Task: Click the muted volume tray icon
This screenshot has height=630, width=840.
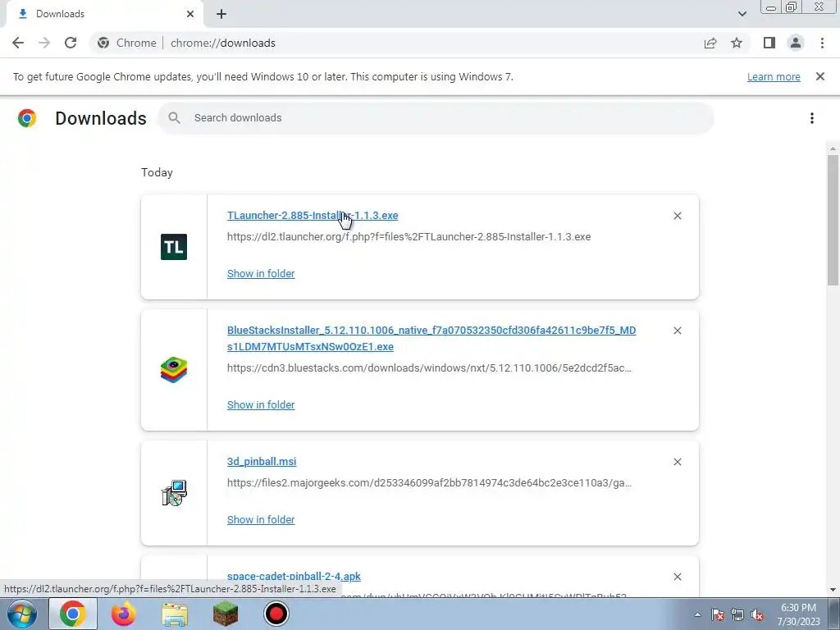Action: coord(757,615)
